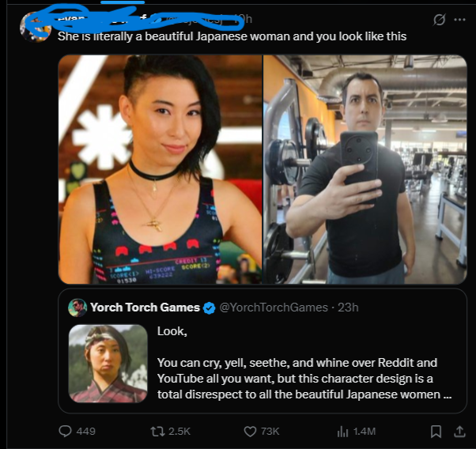Screen dimensions: 476x449
Task: Click the blue verified badge
Action: 210,308
